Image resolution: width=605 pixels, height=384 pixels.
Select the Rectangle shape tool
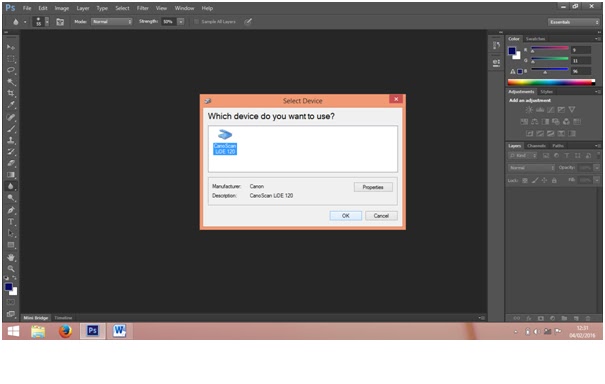coord(11,245)
